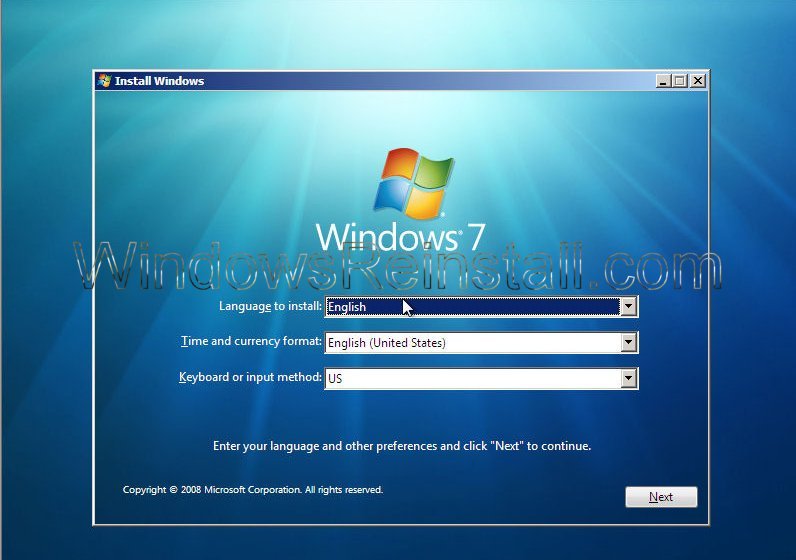796x560 pixels.
Task: Select the English language field
Action: [472, 307]
